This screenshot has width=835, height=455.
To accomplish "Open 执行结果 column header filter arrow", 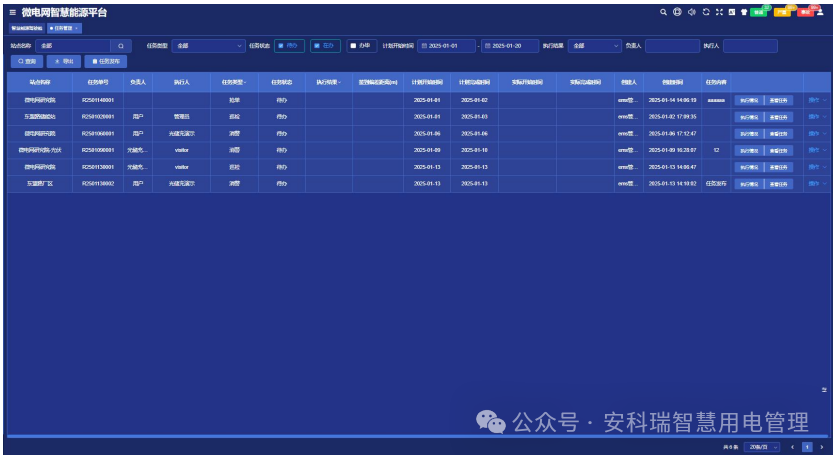I will coord(339,83).
